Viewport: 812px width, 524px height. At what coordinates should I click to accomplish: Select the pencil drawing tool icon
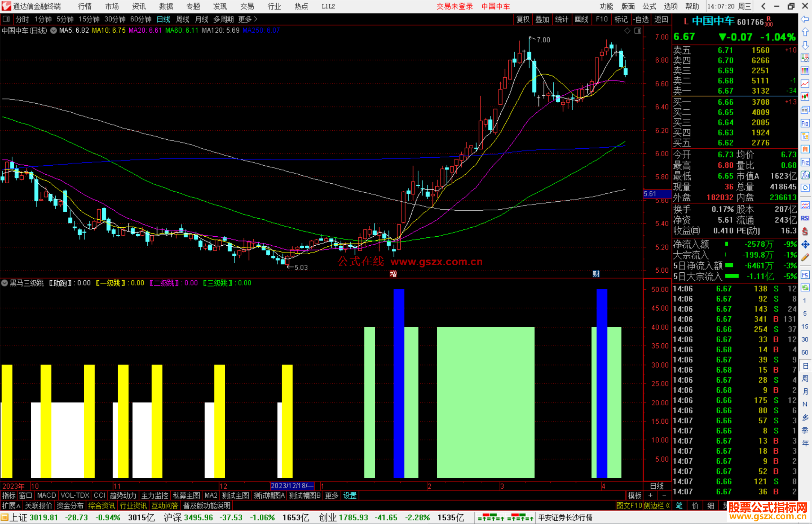(805, 258)
